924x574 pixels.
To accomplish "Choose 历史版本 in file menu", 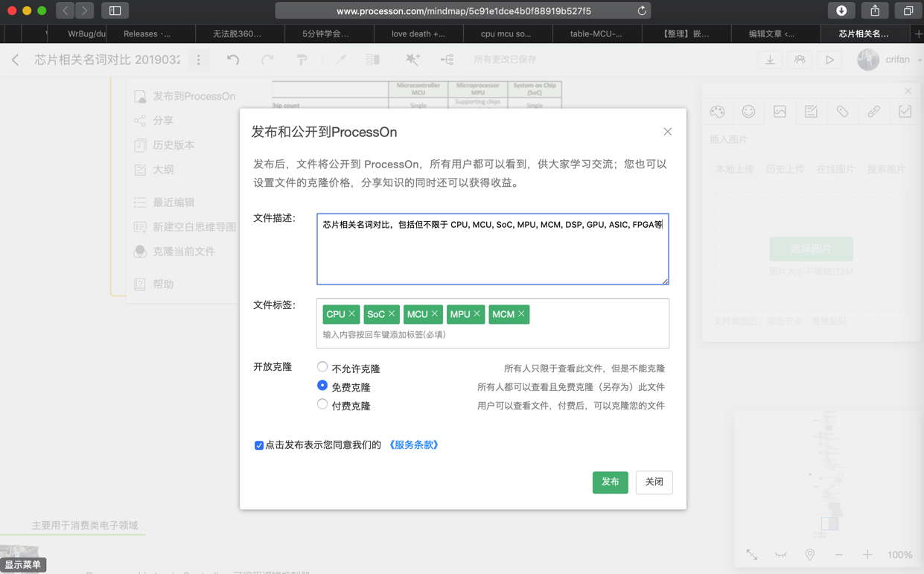I will pyautogui.click(x=165, y=145).
